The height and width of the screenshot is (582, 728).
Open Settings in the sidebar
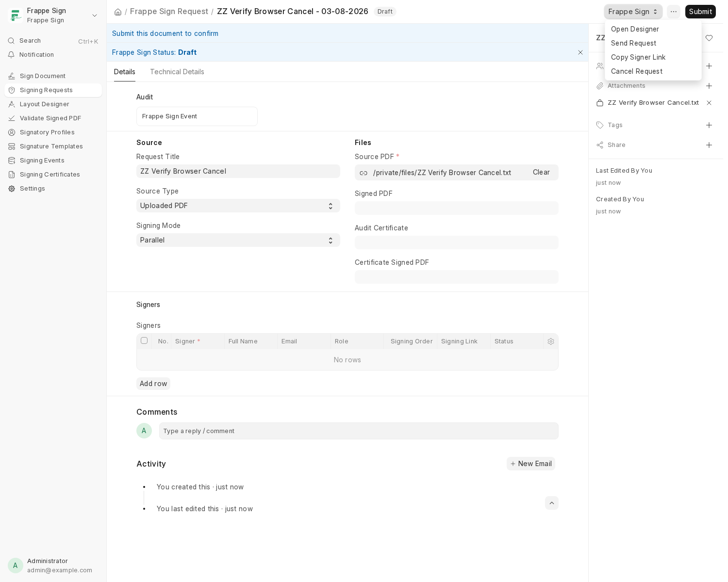(x=53, y=189)
